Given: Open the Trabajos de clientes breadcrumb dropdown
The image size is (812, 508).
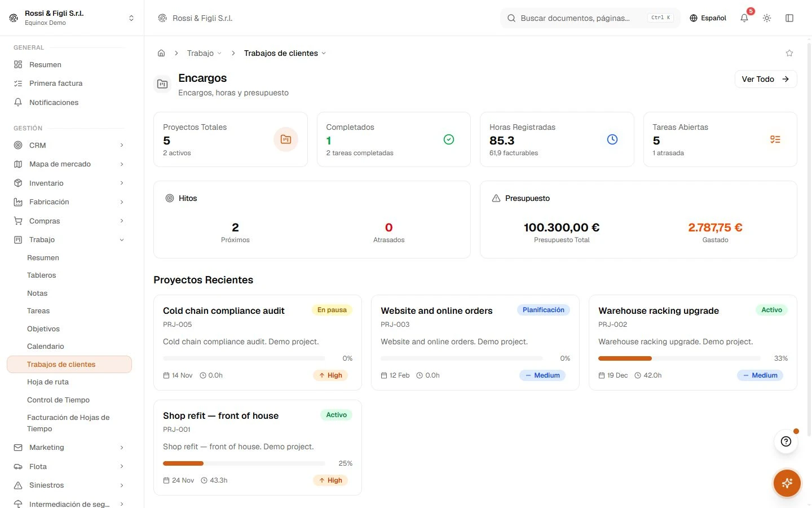Looking at the screenshot, I should tap(285, 53).
